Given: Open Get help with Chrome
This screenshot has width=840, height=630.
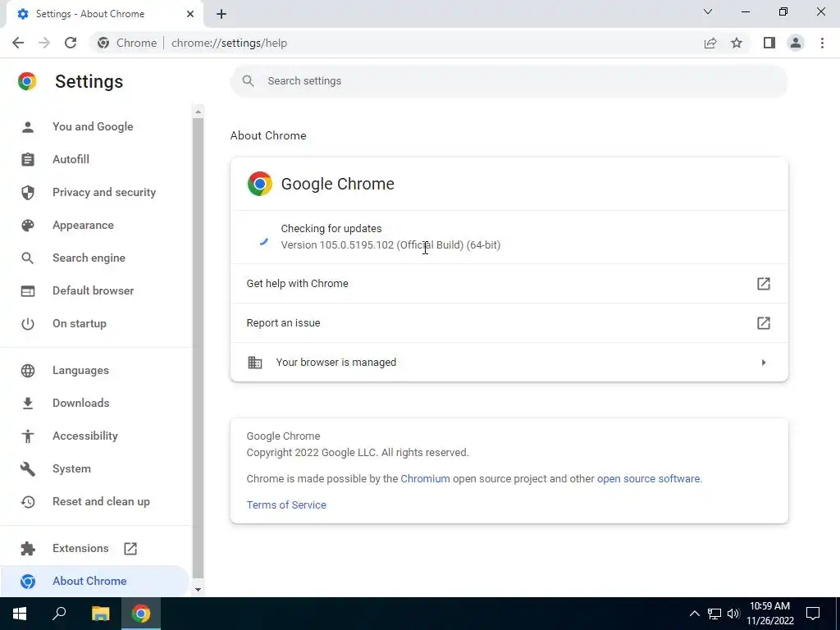Looking at the screenshot, I should tap(509, 283).
